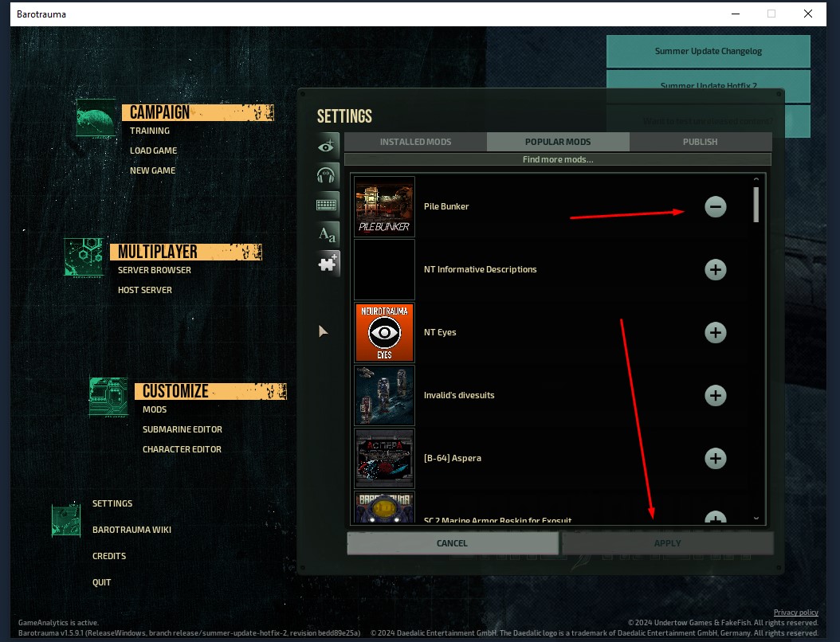This screenshot has width=840, height=642.
Task: Add NT Informative Descriptions with plus button
Action: (x=715, y=270)
